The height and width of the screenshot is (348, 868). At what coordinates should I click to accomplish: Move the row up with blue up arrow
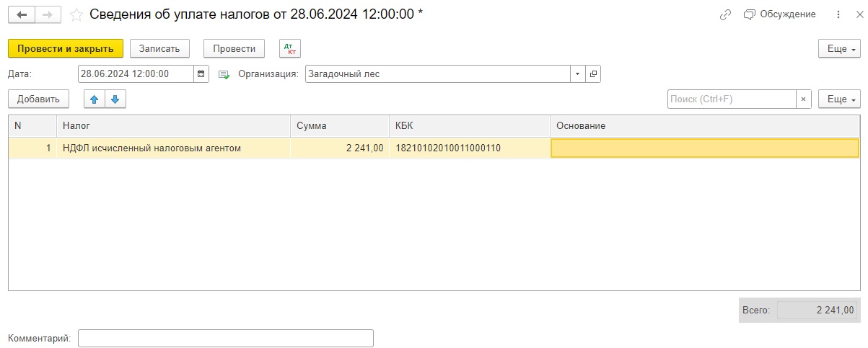pyautogui.click(x=95, y=99)
